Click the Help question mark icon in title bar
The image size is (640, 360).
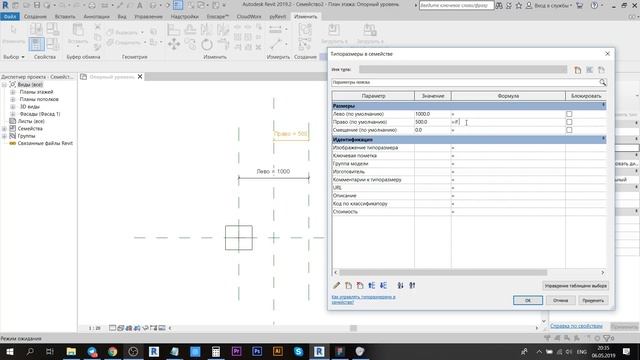pos(595,5)
